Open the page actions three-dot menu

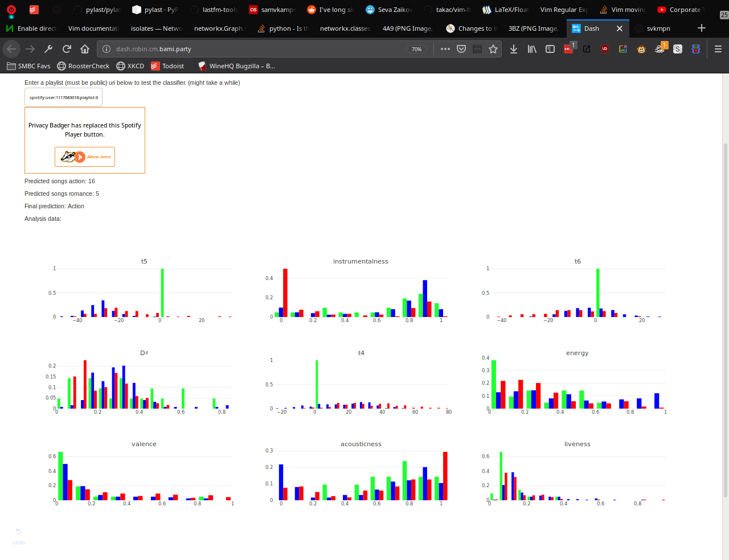point(445,49)
